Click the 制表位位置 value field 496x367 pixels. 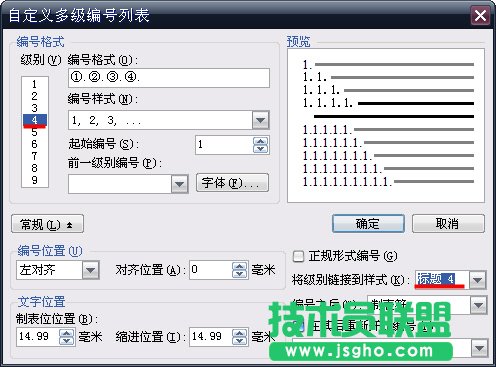(38, 336)
